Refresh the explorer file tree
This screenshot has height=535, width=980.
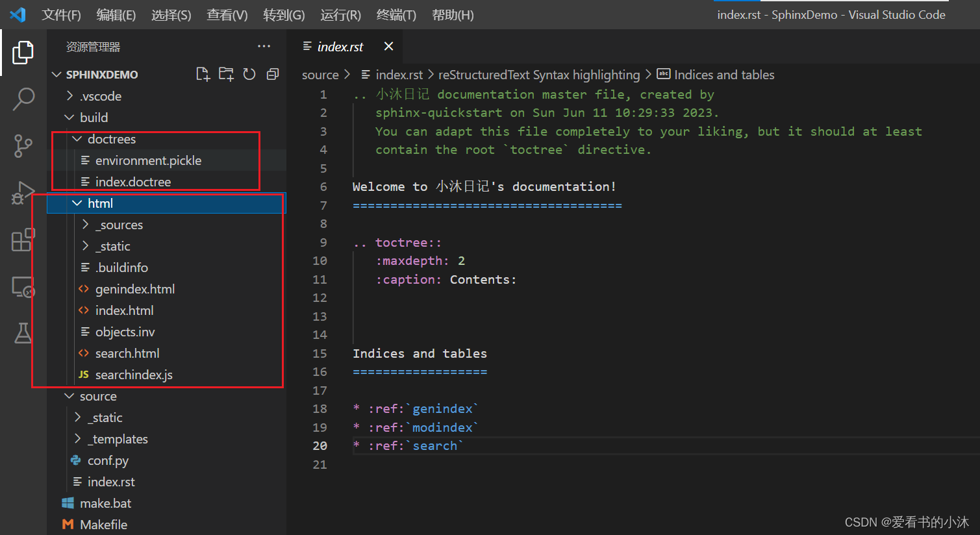pos(249,74)
